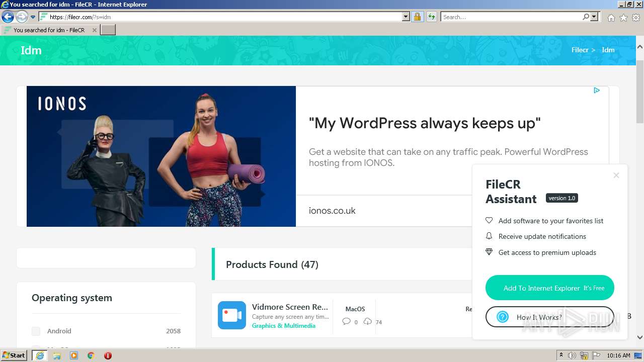This screenshot has height=362, width=644.
Task: Show hidden tray icons arrow
Action: [x=561, y=355]
